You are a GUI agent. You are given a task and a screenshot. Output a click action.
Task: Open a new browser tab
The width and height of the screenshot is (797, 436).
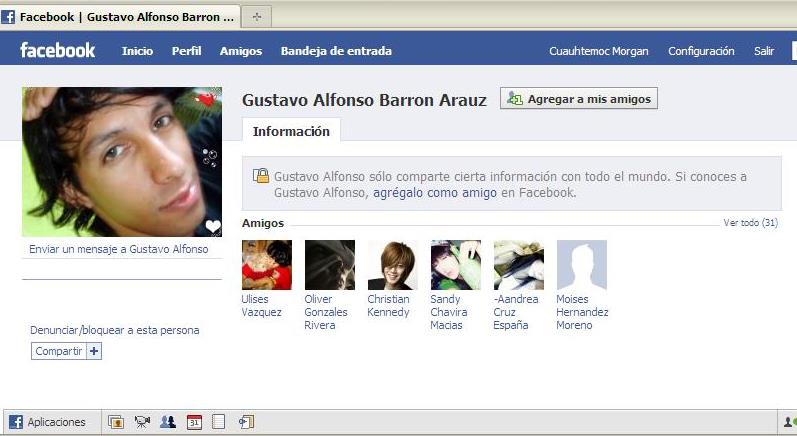257,17
